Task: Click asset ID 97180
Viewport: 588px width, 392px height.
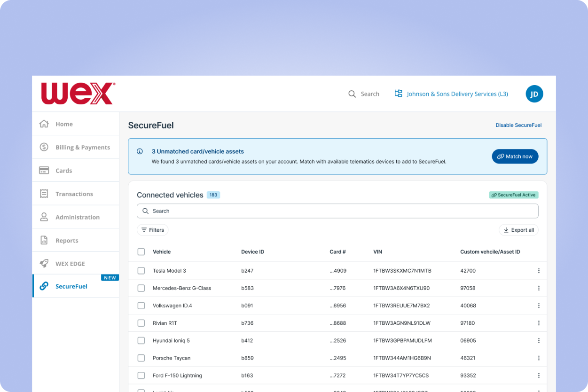Action: pos(468,323)
